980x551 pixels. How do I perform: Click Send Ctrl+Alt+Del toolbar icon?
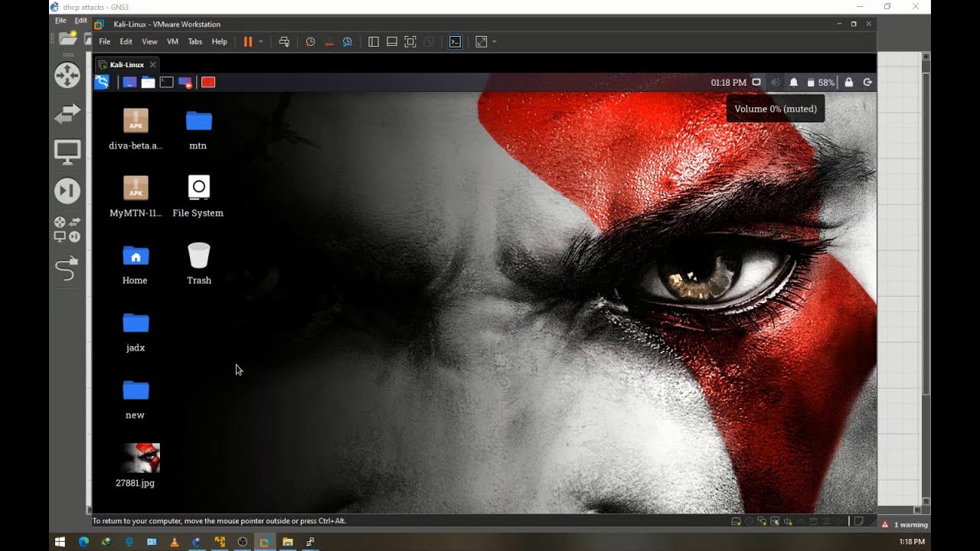pos(284,41)
